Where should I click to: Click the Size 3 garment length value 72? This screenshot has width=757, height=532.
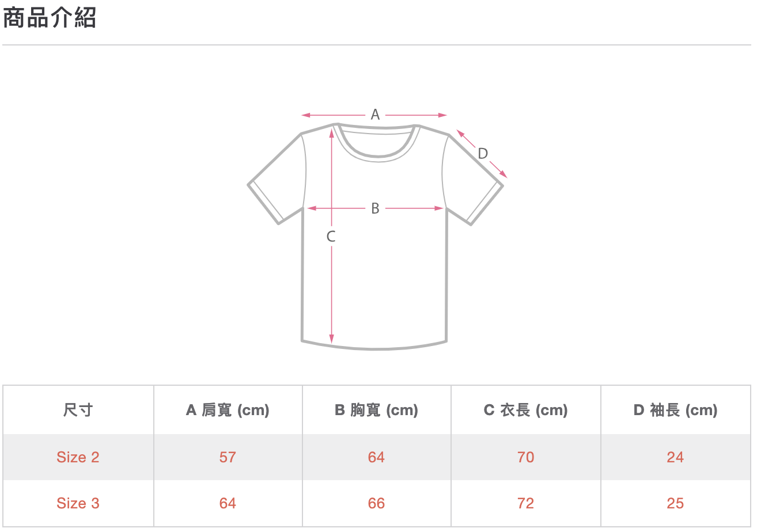point(525,503)
